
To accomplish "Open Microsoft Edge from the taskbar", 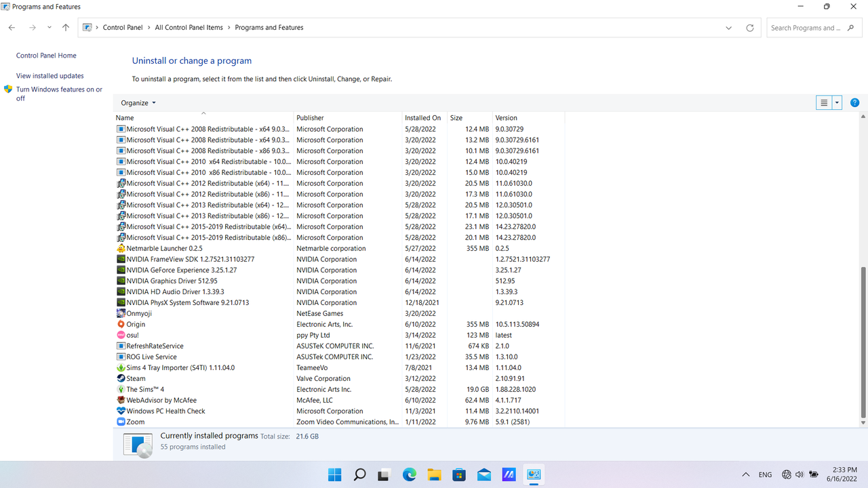I will 409,474.
